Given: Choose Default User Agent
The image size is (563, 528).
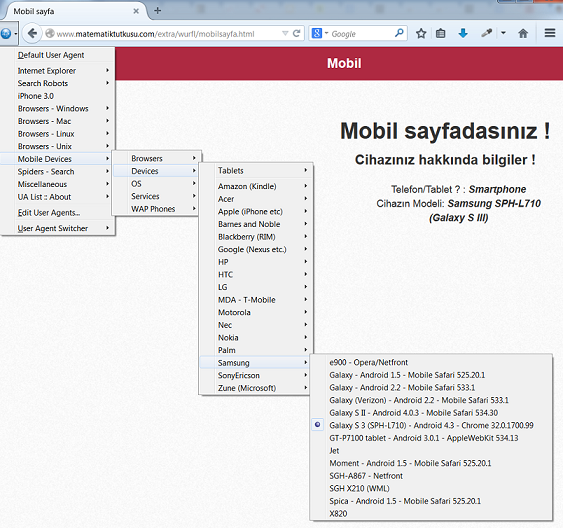Looking at the screenshot, I should [x=58, y=55].
